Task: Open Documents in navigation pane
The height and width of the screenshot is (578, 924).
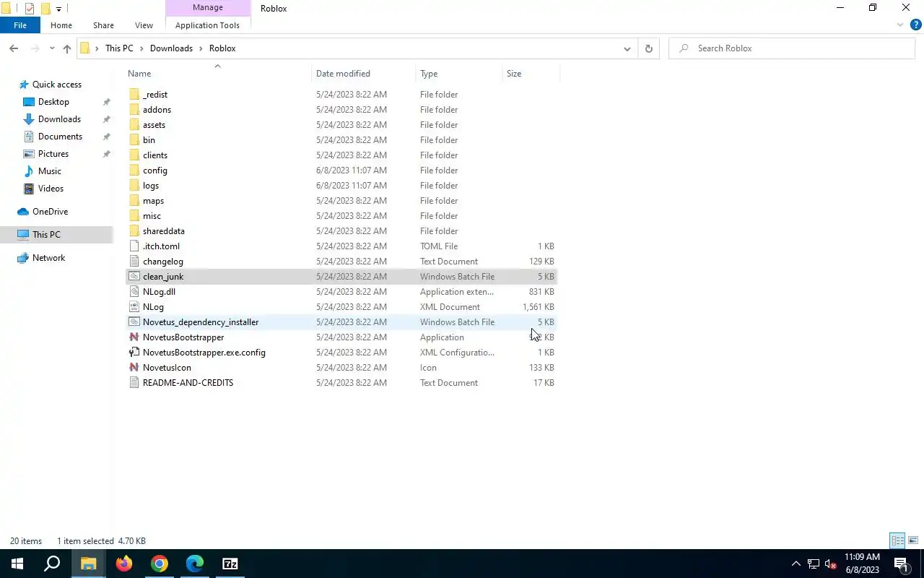Action: tap(60, 137)
